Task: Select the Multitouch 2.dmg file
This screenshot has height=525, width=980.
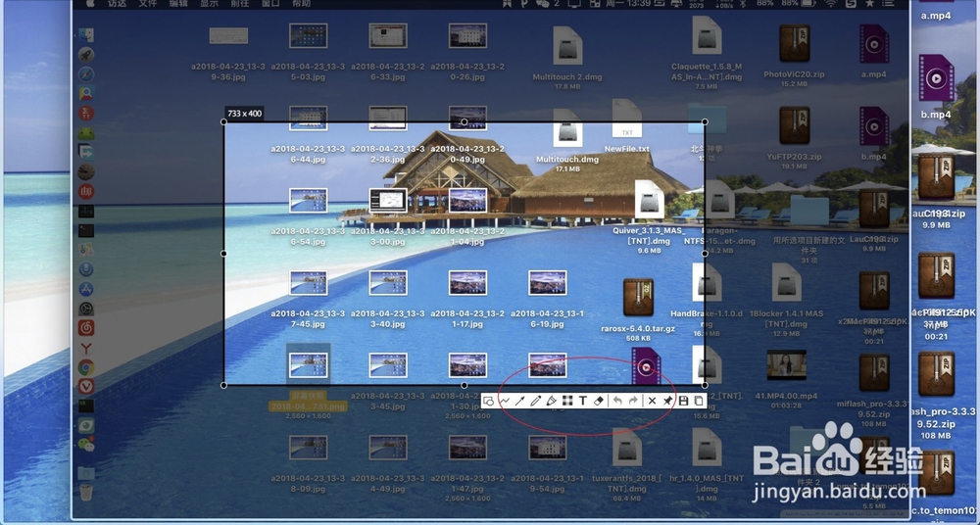Action: pos(567,45)
